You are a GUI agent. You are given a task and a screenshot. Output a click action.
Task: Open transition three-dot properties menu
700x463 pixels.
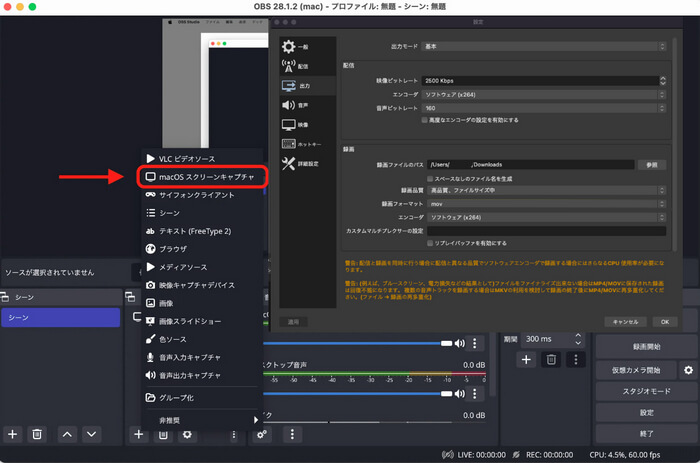click(x=575, y=359)
